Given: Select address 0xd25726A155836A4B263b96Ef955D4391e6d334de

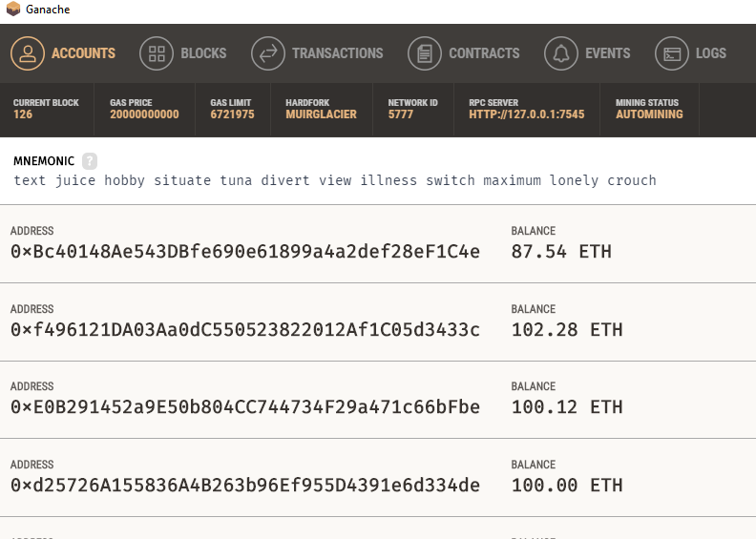Looking at the screenshot, I should coord(245,486).
